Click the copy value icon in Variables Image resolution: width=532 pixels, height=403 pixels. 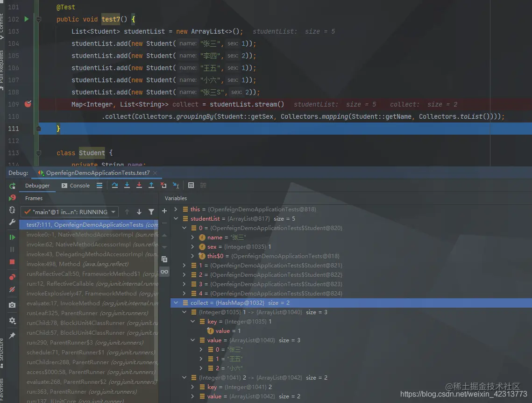(164, 259)
